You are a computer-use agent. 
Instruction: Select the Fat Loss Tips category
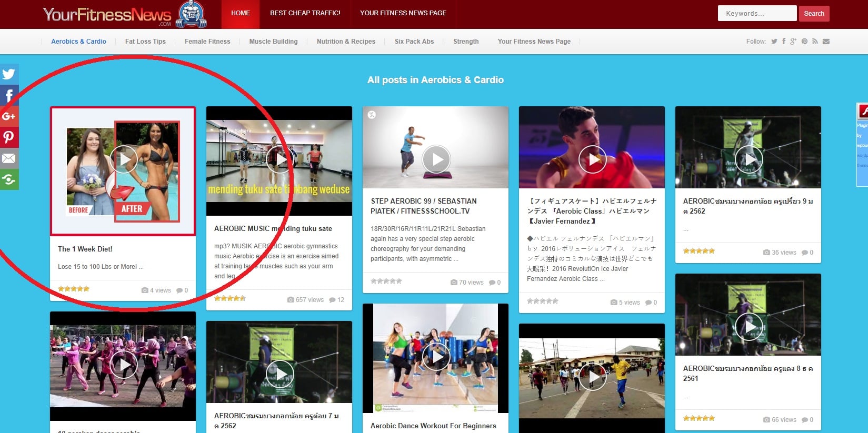click(145, 42)
